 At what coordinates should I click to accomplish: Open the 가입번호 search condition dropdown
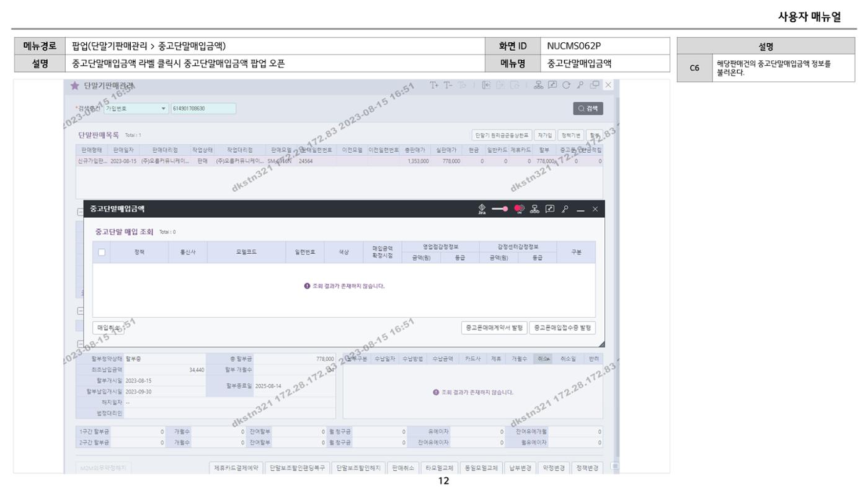click(135, 109)
